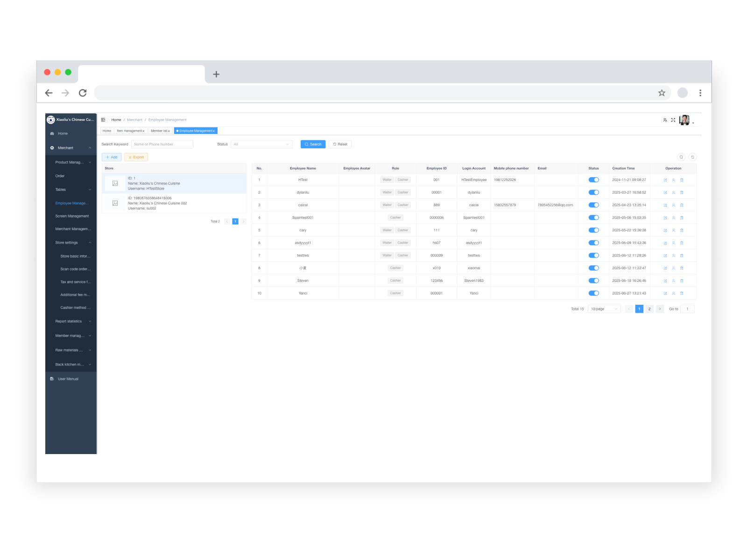Open Screen Management in the sidebar

(72, 216)
